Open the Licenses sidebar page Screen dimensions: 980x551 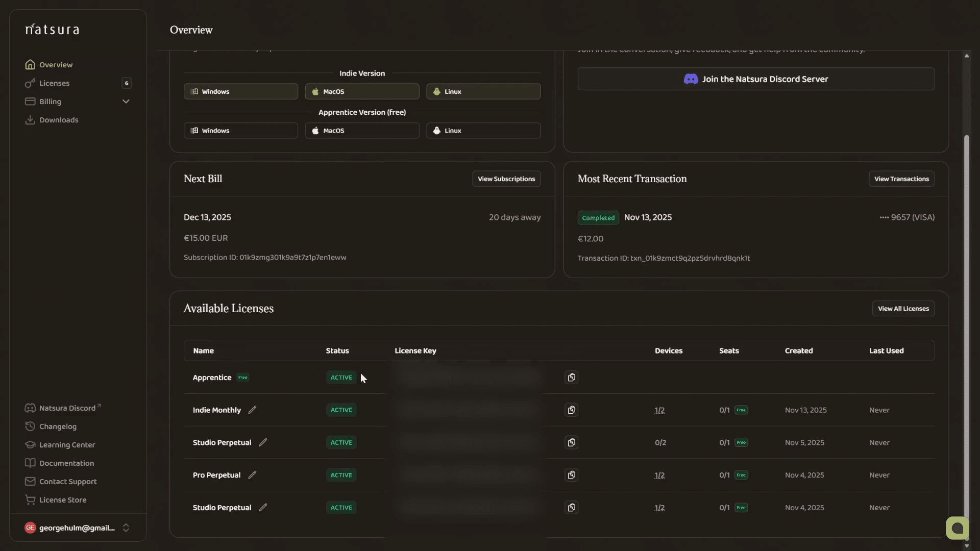[x=54, y=83]
